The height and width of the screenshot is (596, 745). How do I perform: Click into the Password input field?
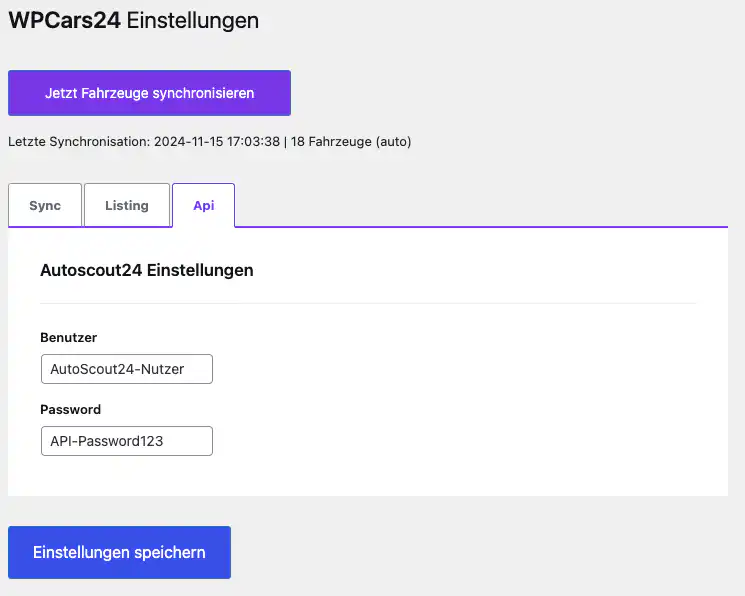point(126,441)
